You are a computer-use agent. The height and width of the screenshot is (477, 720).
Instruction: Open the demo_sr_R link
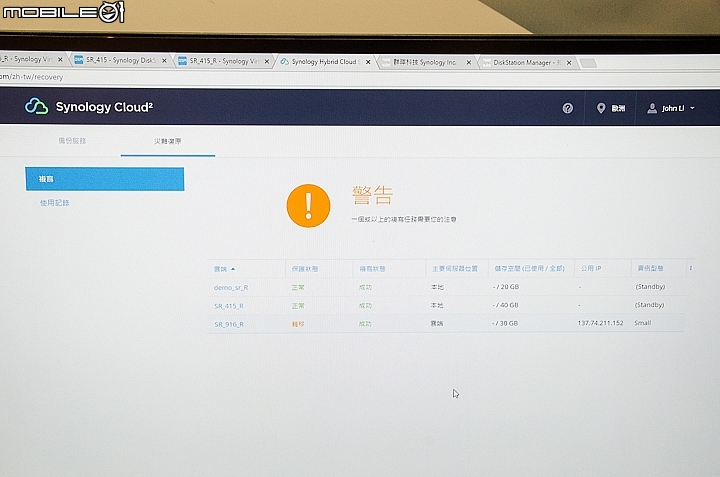(x=231, y=287)
